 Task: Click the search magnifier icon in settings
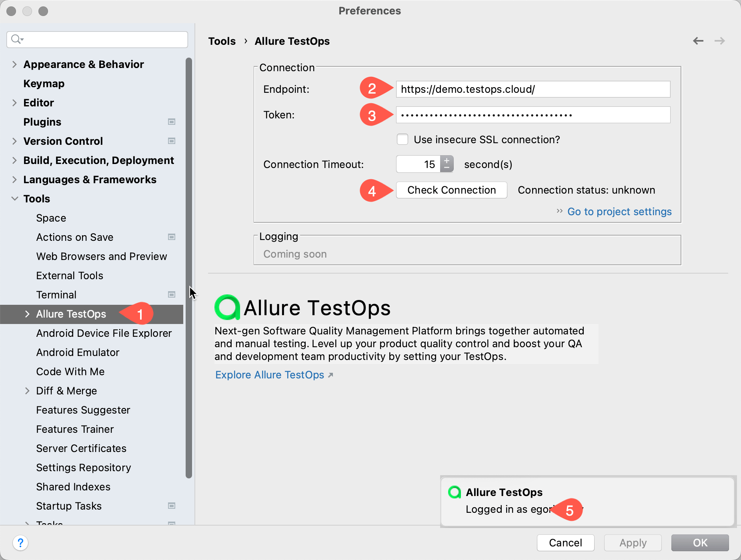point(17,39)
